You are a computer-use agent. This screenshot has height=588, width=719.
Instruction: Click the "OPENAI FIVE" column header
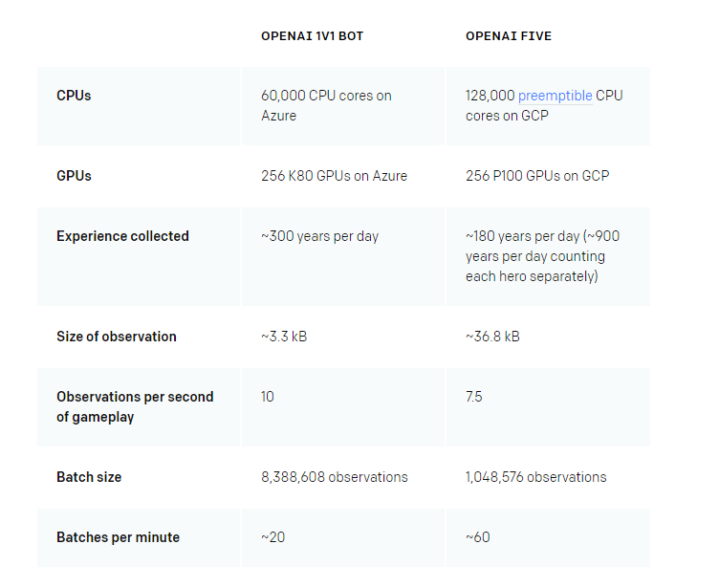click(508, 36)
